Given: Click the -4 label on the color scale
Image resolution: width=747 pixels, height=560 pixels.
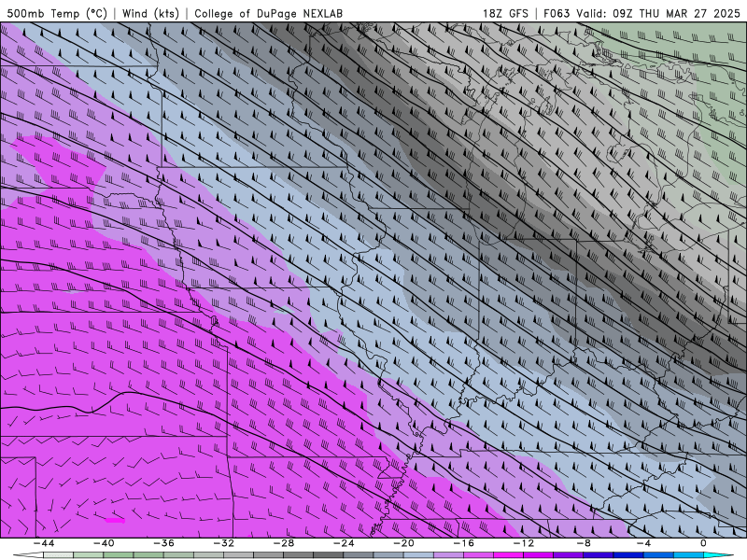Looking at the screenshot, I should [643, 543].
